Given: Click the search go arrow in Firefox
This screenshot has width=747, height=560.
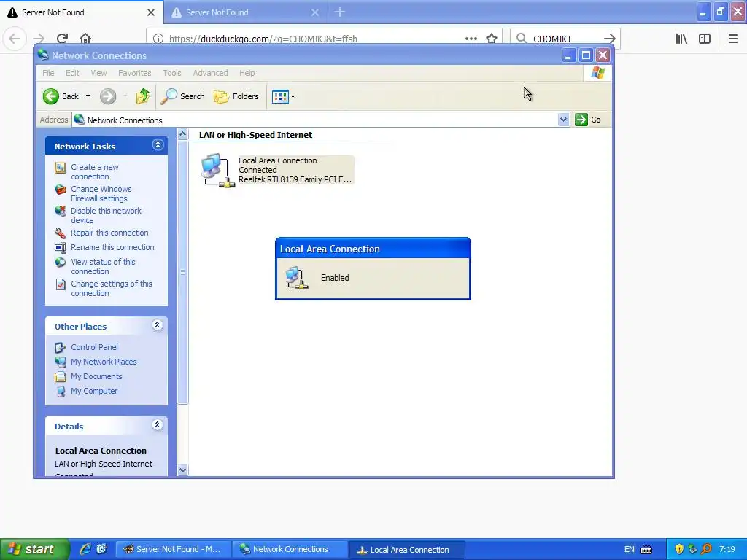Looking at the screenshot, I should tap(609, 39).
